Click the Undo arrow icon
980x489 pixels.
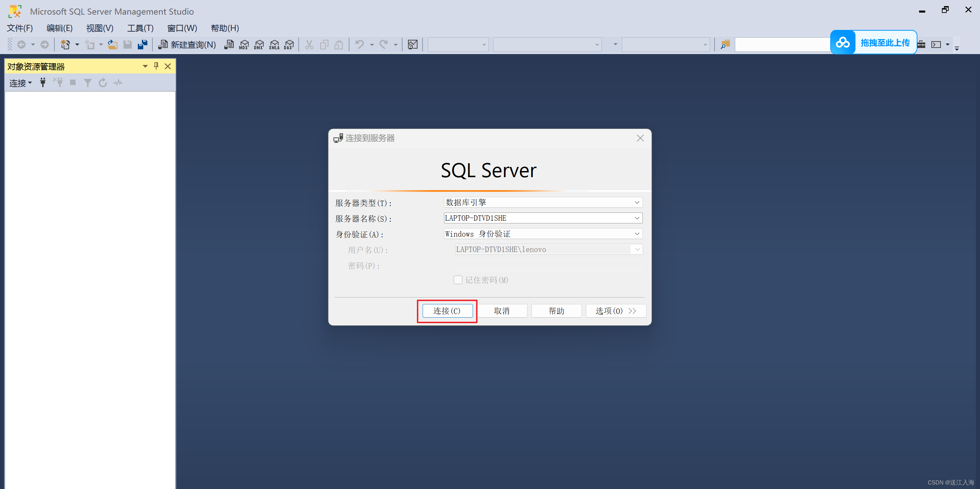tap(359, 45)
